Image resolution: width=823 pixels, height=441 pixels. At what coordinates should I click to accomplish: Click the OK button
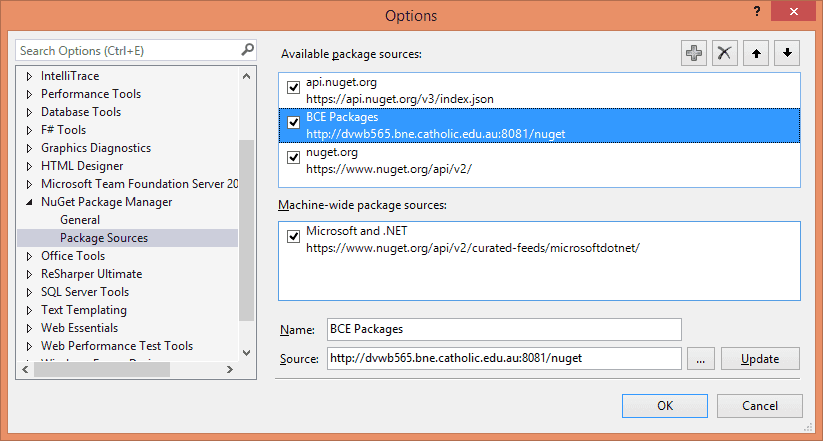coord(664,406)
